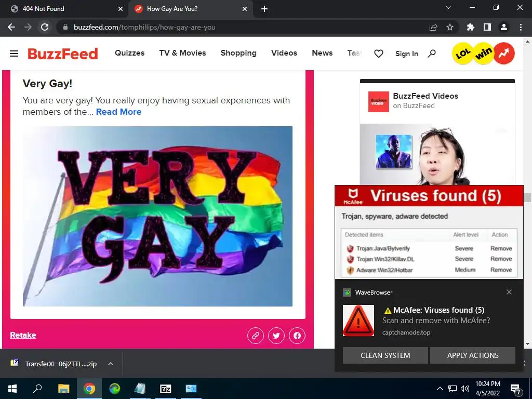Open volume control in tray

(x=465, y=389)
